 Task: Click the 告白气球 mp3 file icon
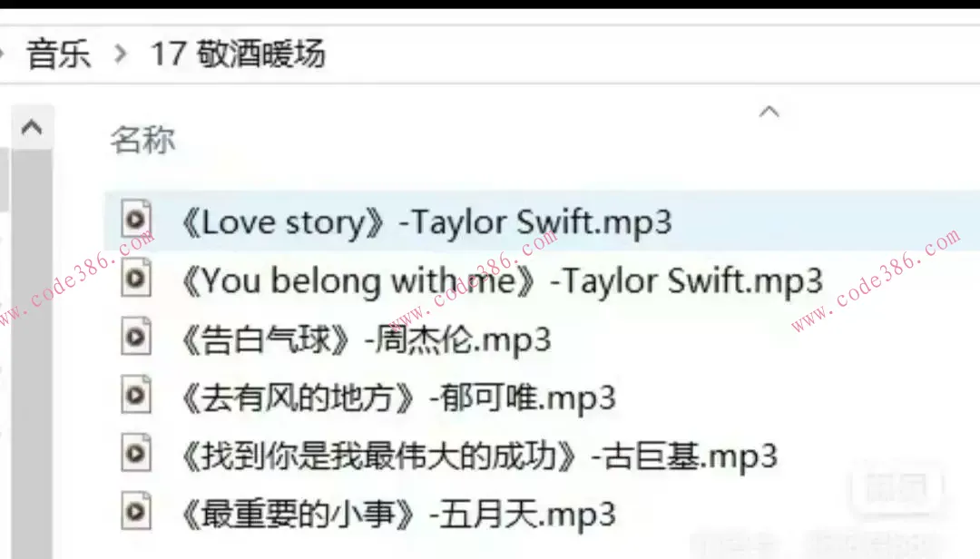point(136,337)
